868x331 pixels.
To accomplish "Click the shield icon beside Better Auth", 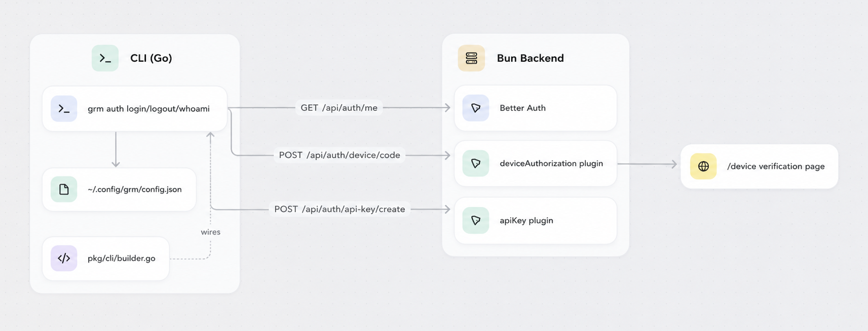I will click(476, 108).
